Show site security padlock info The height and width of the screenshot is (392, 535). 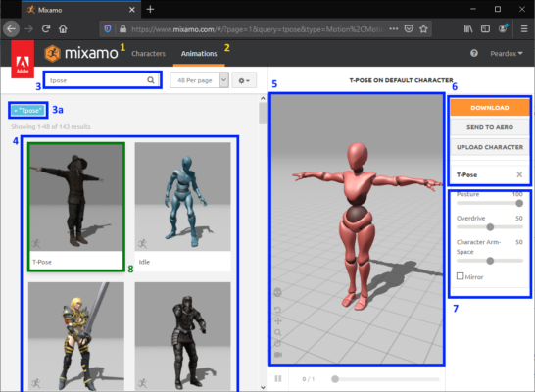pos(122,29)
